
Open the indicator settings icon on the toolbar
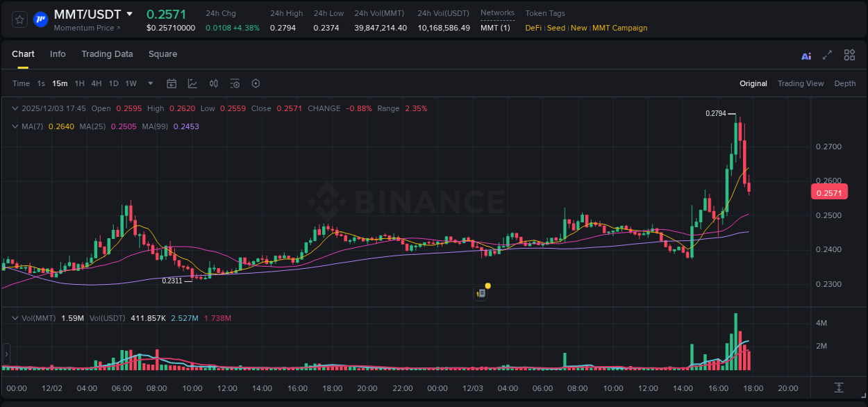click(x=234, y=83)
